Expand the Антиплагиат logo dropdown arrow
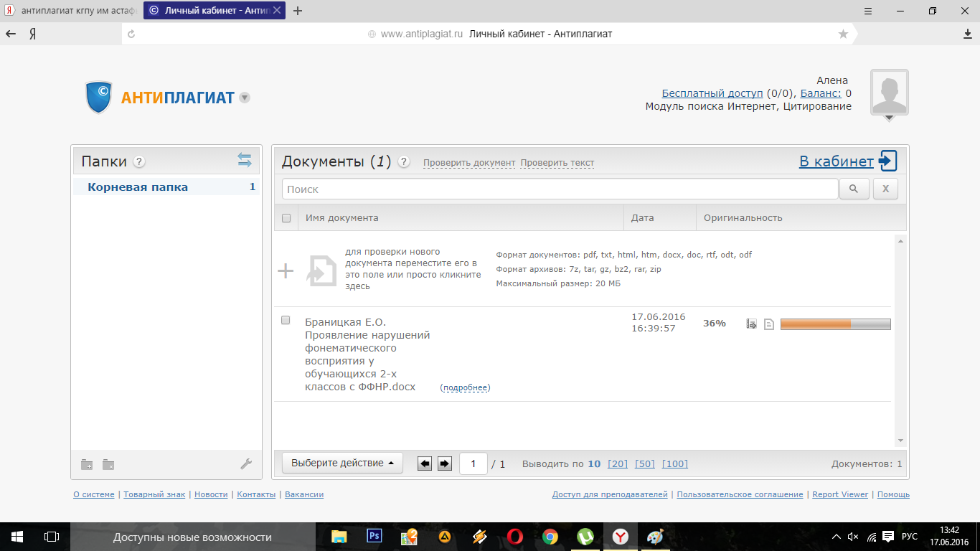This screenshot has width=980, height=551. click(x=245, y=98)
